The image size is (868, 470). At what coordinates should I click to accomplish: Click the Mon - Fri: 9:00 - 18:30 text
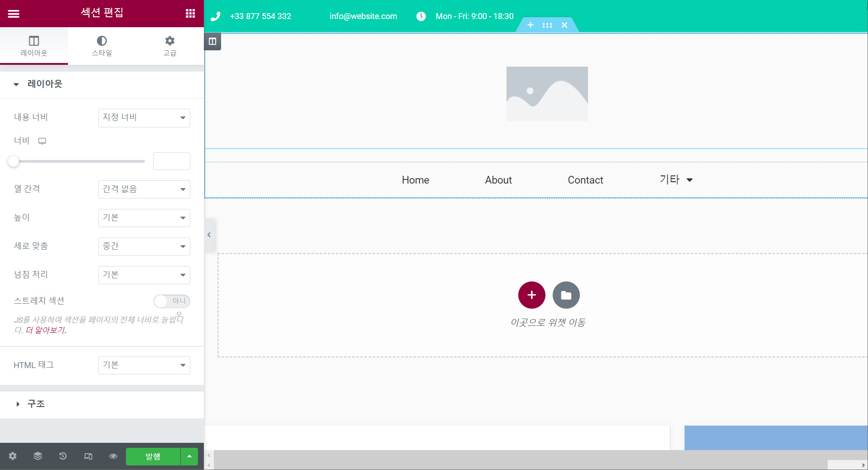(474, 16)
